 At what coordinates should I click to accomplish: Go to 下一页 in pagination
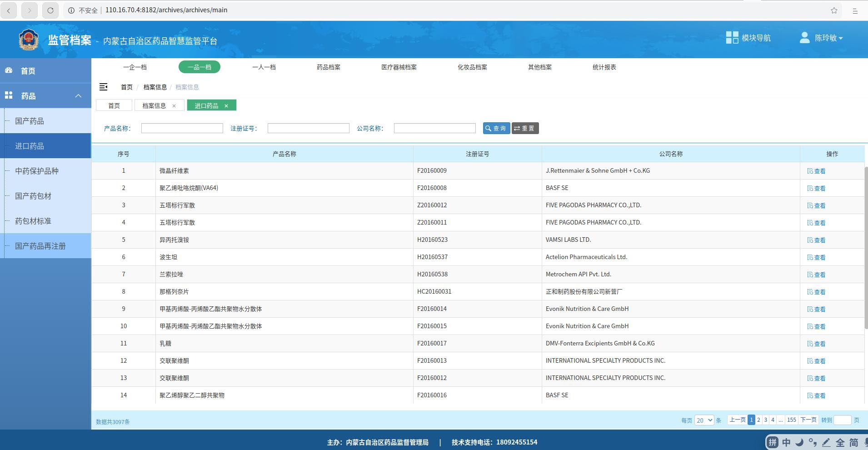(x=808, y=420)
